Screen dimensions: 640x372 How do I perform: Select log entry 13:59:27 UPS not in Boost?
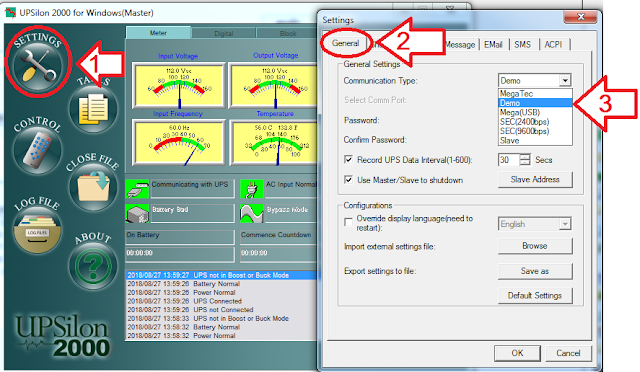pos(221,275)
